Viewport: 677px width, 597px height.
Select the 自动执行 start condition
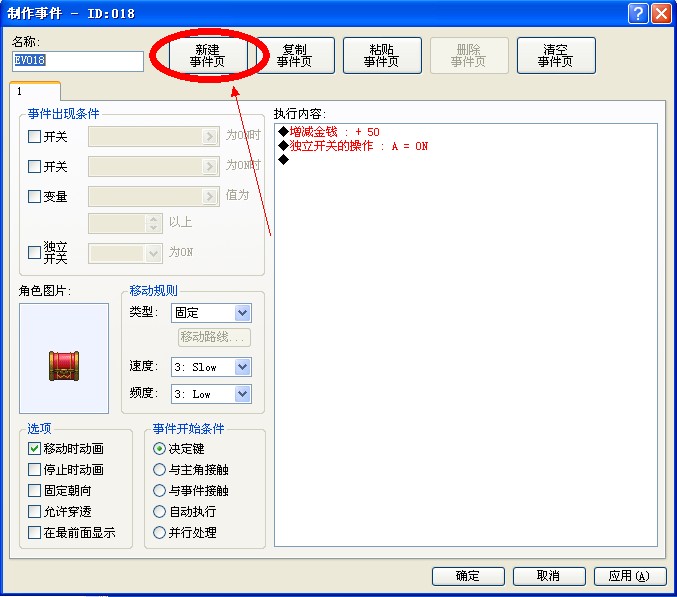(159, 512)
